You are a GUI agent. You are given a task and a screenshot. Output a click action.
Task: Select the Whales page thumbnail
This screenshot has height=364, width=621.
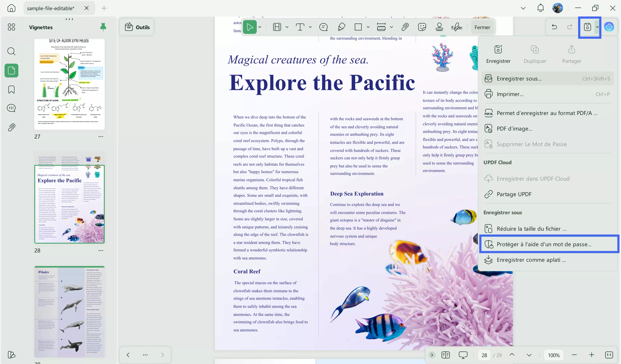pos(69,312)
